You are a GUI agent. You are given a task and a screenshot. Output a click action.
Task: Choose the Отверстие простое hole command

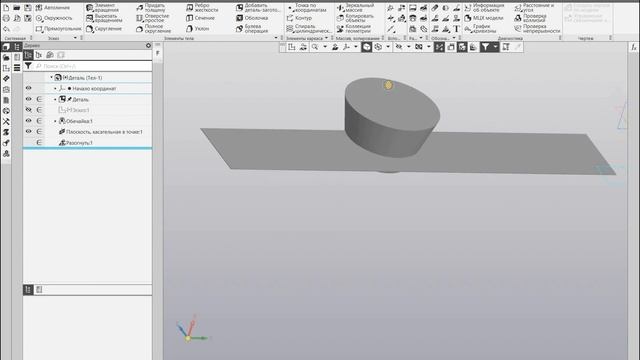(x=153, y=18)
